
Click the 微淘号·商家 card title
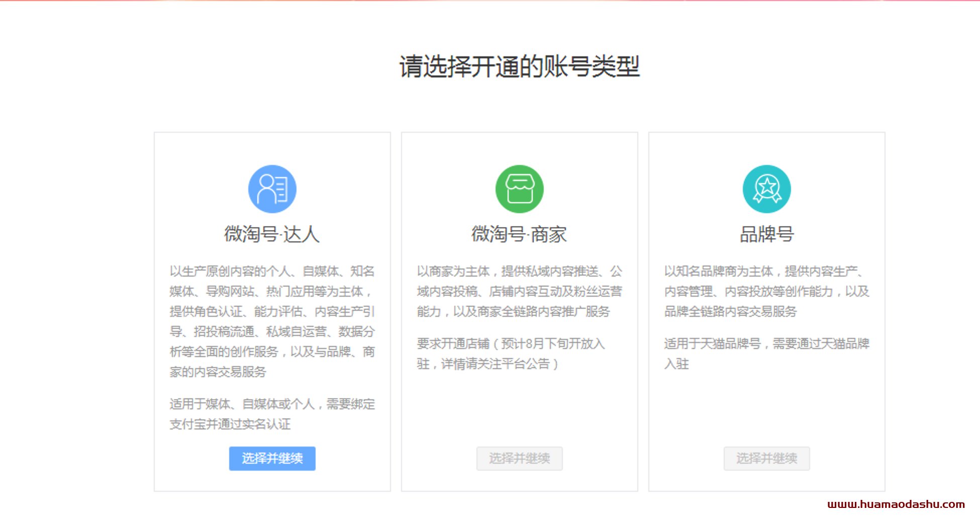(x=519, y=234)
